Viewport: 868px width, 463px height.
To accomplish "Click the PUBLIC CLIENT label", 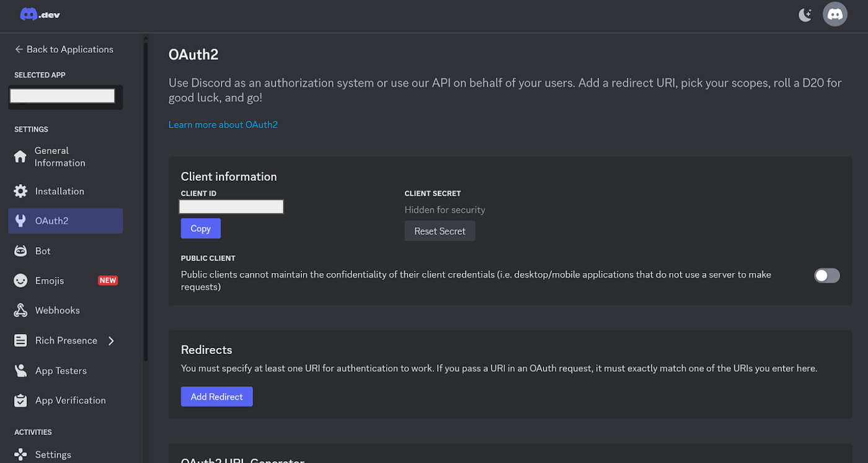I will point(208,258).
